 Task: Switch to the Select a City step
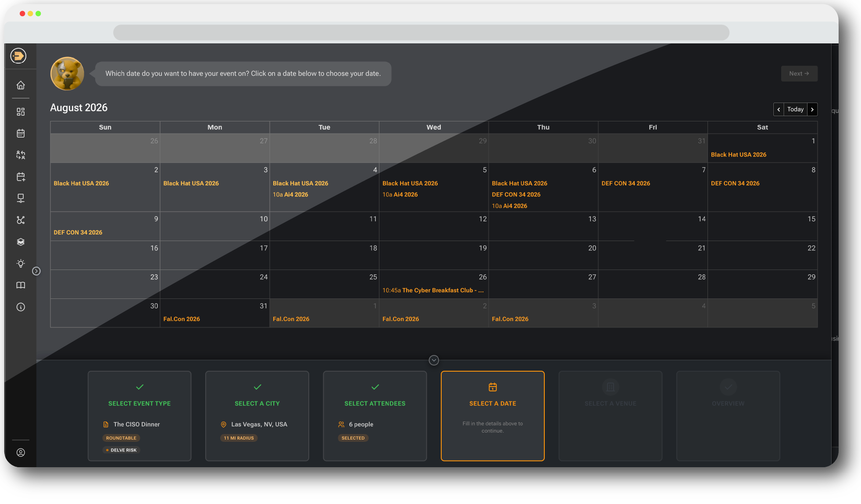pyautogui.click(x=257, y=415)
